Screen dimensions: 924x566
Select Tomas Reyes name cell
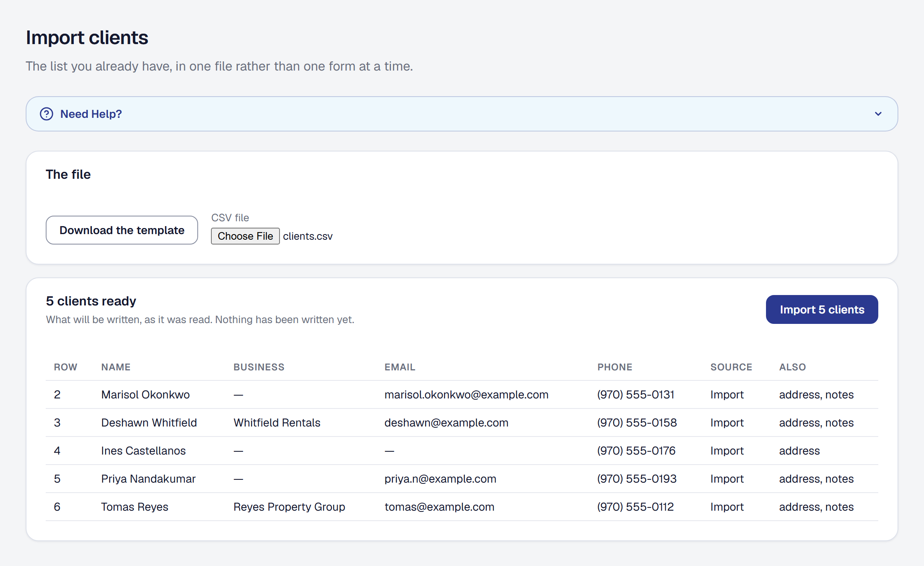click(134, 507)
